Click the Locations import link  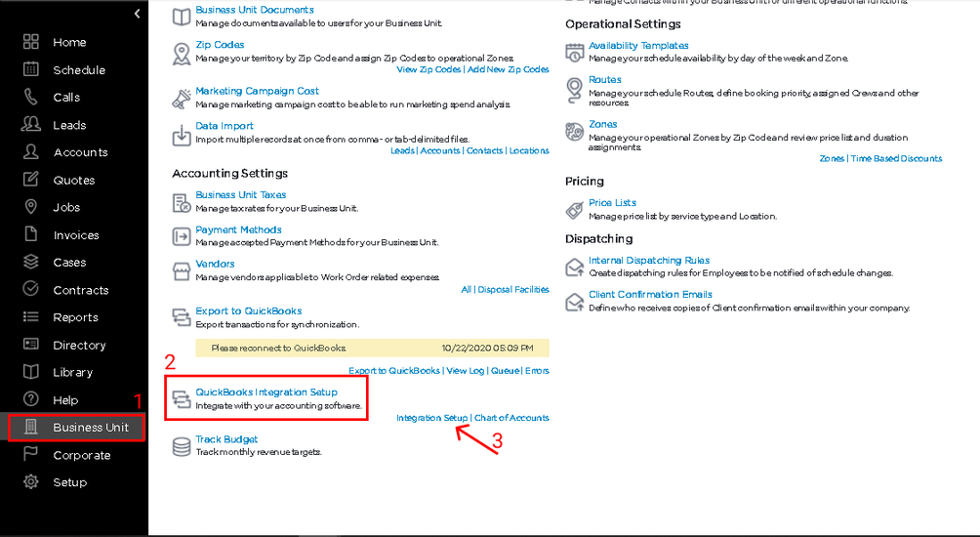(x=529, y=150)
